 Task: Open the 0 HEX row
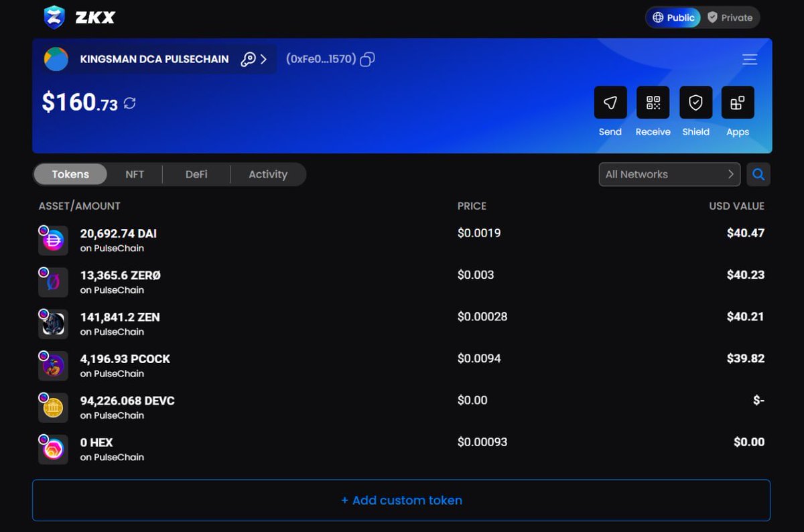pyautogui.click(x=401, y=449)
